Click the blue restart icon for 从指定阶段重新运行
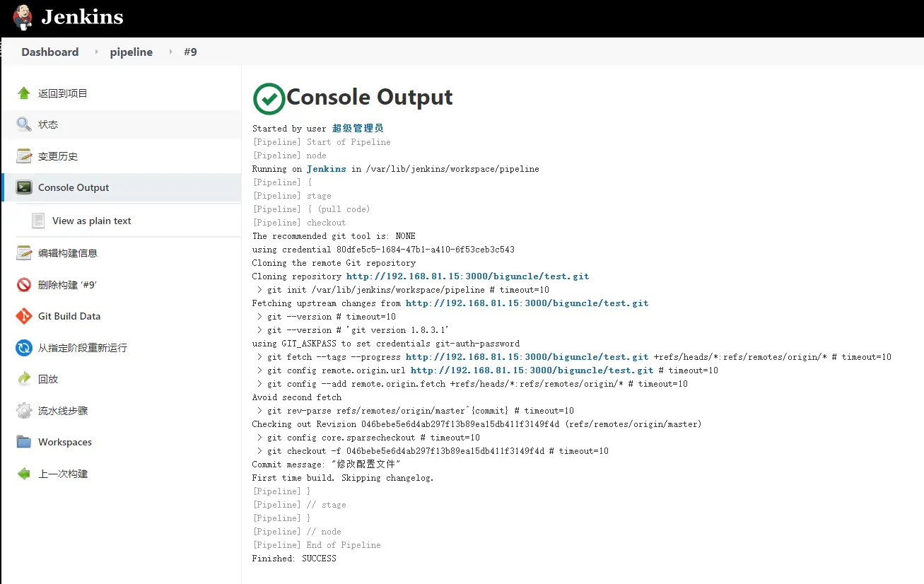 (x=24, y=348)
